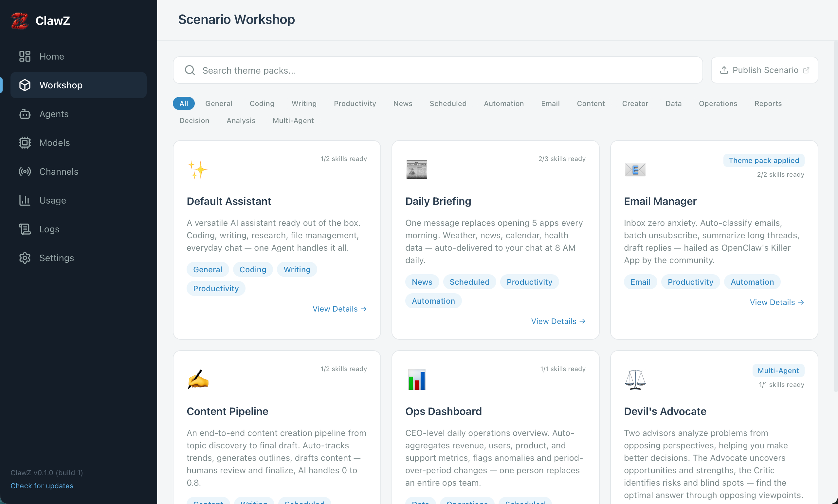Select the Models icon in the sidebar
This screenshot has height=504, width=838.
[x=25, y=143]
